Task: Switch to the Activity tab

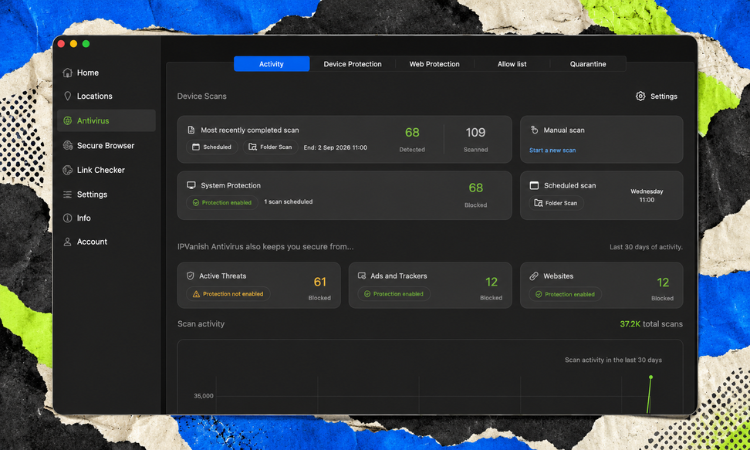Action: point(271,64)
